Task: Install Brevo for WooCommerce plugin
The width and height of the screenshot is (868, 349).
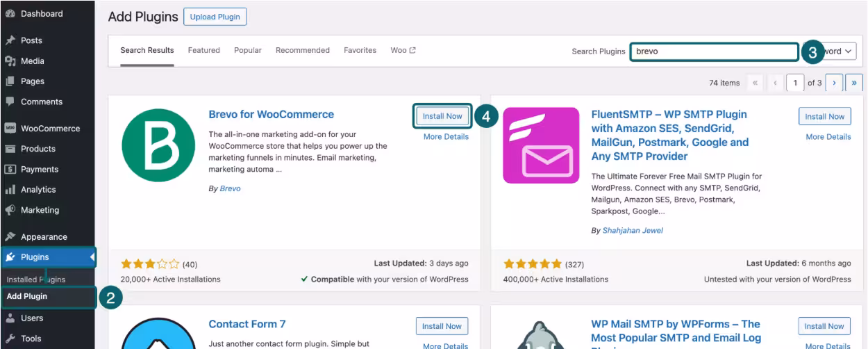Action: 442,116
